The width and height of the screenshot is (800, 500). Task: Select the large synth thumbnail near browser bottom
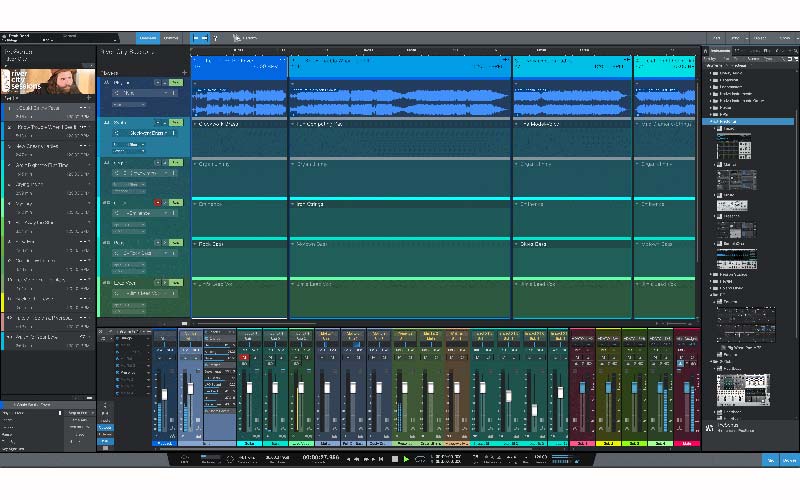pos(742,390)
